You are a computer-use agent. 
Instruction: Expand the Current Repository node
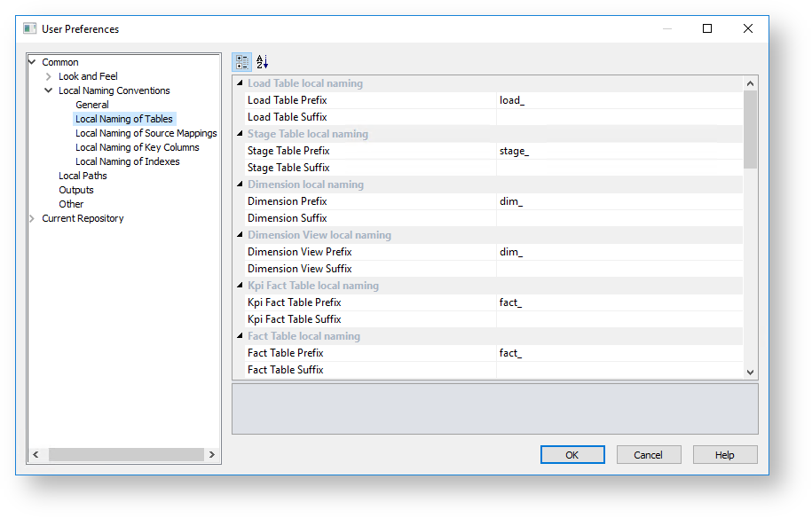point(32,218)
